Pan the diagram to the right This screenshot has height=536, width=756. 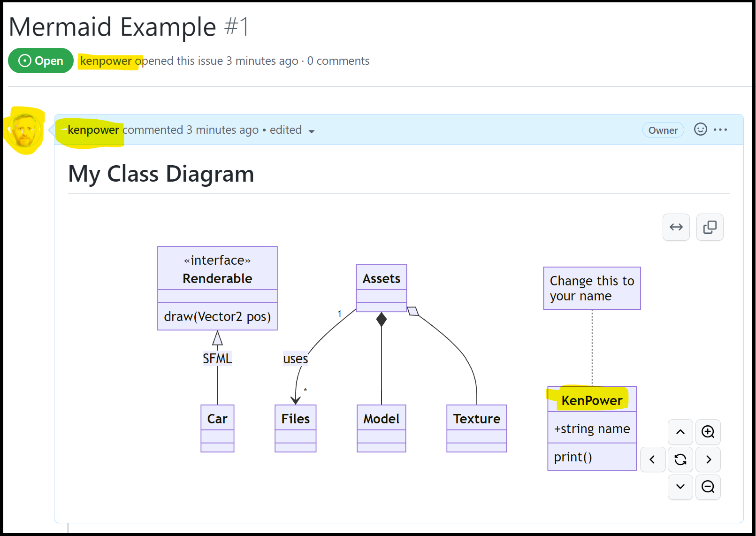tap(708, 459)
